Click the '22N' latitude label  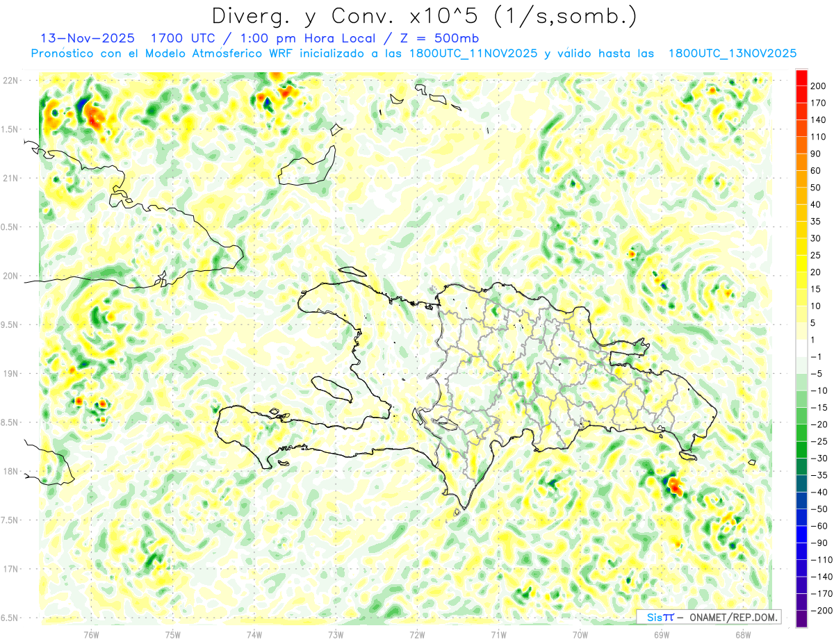[x=10, y=81]
